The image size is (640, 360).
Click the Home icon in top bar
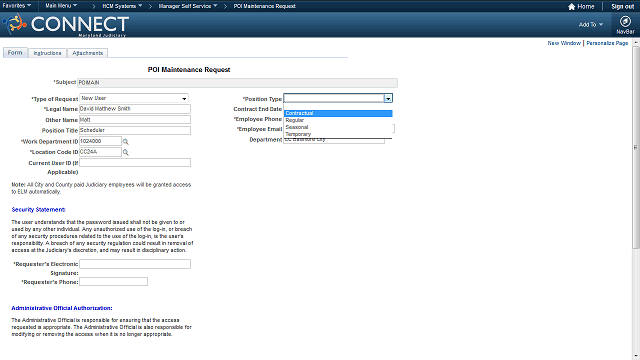click(x=571, y=6)
